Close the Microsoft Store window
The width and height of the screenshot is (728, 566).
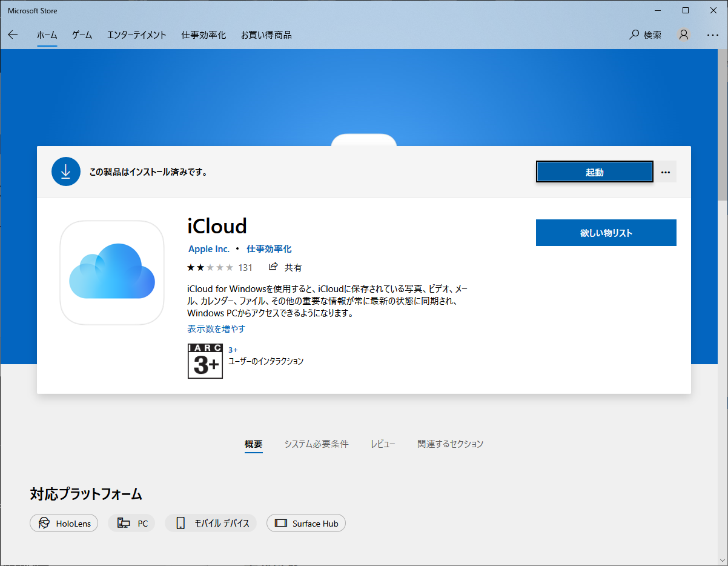[713, 10]
